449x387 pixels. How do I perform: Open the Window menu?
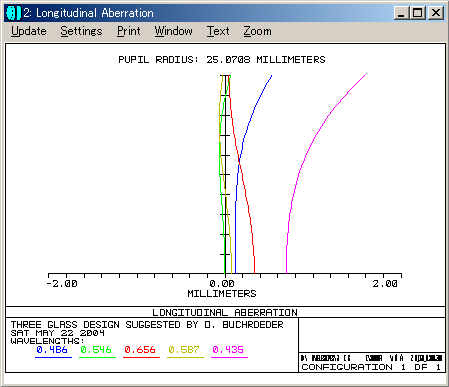[173, 31]
